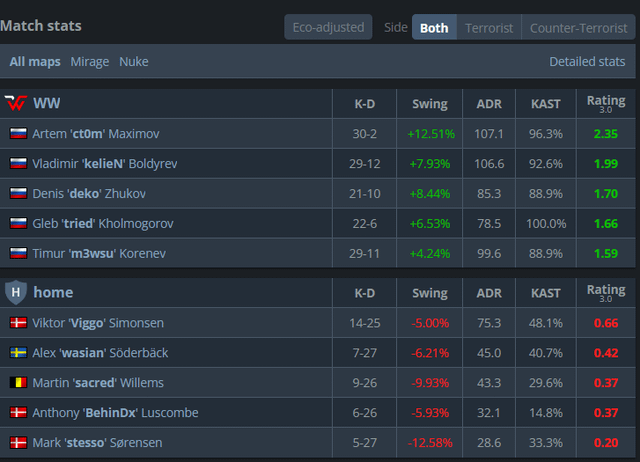Select the Both sides filter
This screenshot has width=640, height=462.
tap(434, 28)
